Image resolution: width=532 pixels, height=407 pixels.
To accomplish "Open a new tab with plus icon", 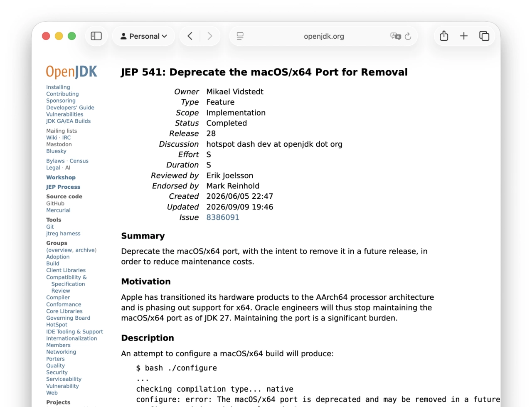I will pyautogui.click(x=464, y=36).
